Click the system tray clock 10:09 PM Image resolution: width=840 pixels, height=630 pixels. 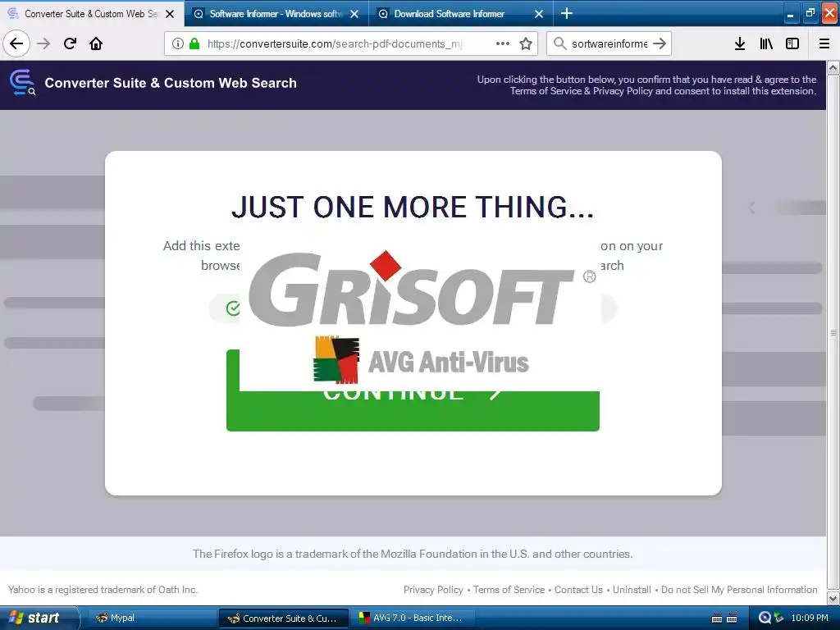coord(810,618)
